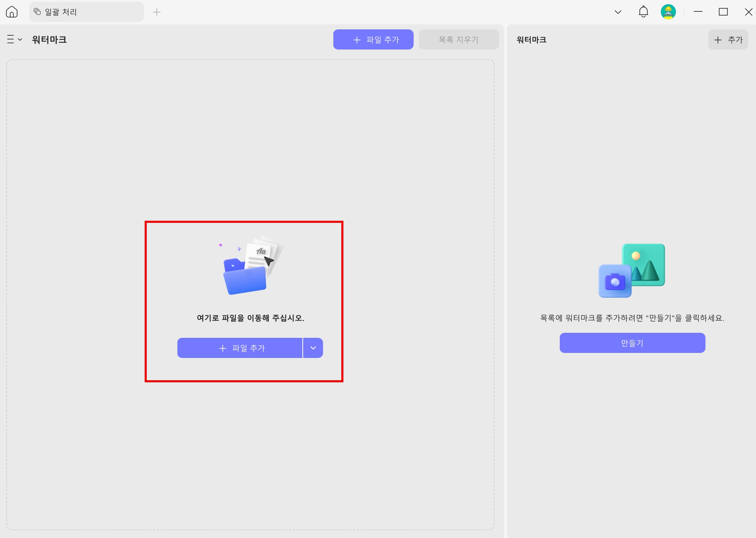Viewport: 756px width, 538px height.
Task: Click the 목록 지우기 button
Action: (x=459, y=39)
